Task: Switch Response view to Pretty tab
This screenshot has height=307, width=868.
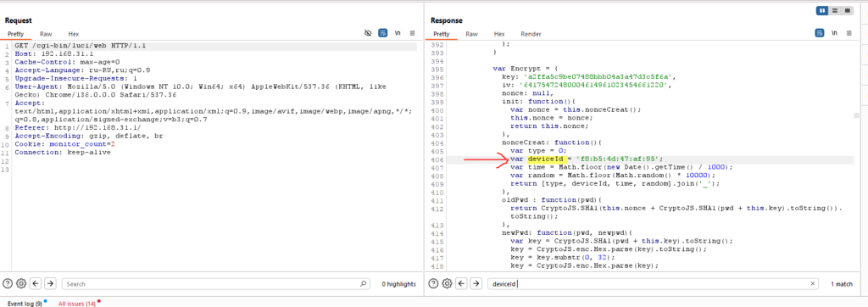Action: [x=441, y=34]
